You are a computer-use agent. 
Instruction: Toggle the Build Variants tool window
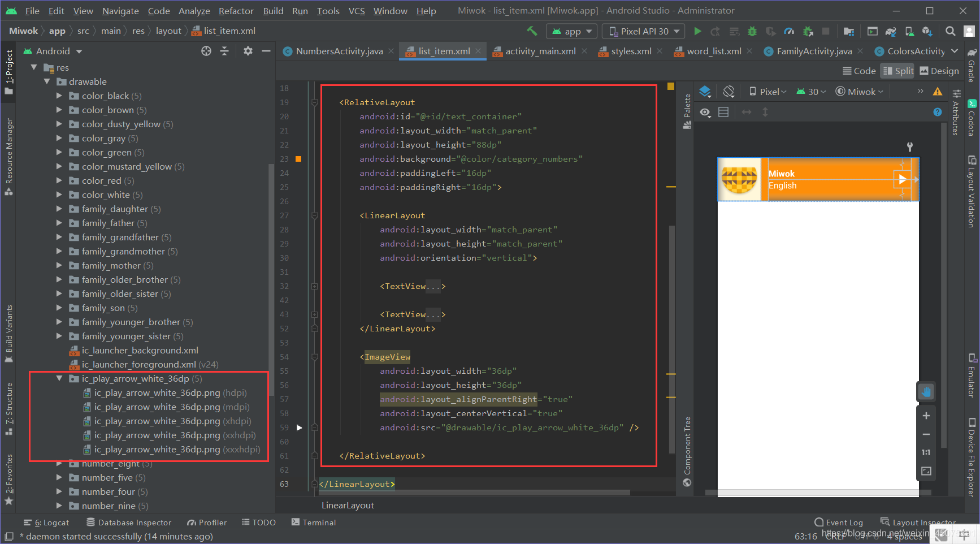click(x=8, y=334)
